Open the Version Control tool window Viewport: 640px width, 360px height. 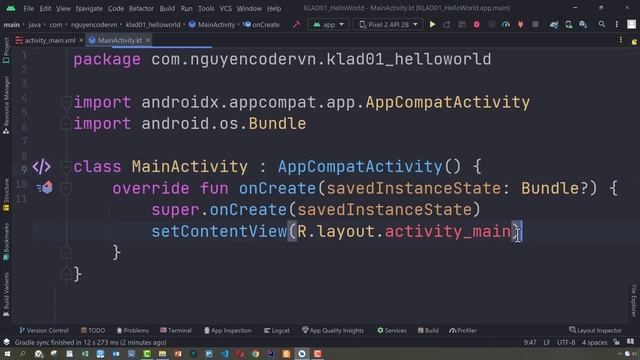pyautogui.click(x=44, y=330)
